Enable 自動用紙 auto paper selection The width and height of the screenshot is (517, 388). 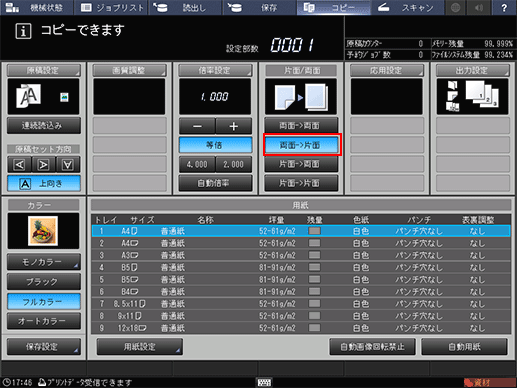pos(464,347)
